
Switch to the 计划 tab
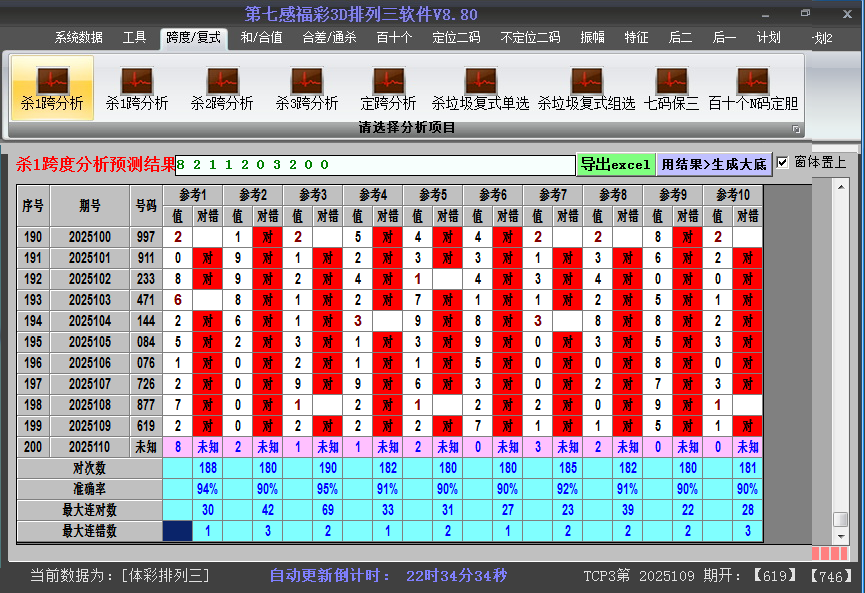point(768,38)
